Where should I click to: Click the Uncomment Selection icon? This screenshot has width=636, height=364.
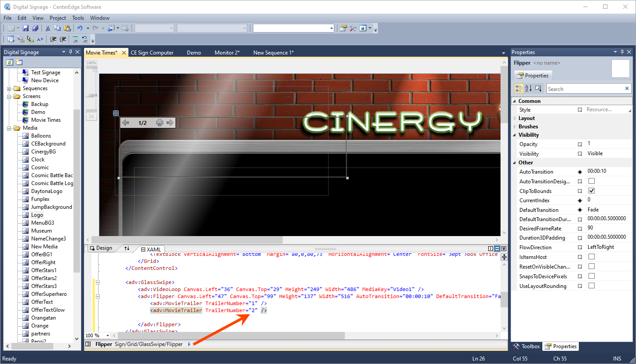coord(84,39)
